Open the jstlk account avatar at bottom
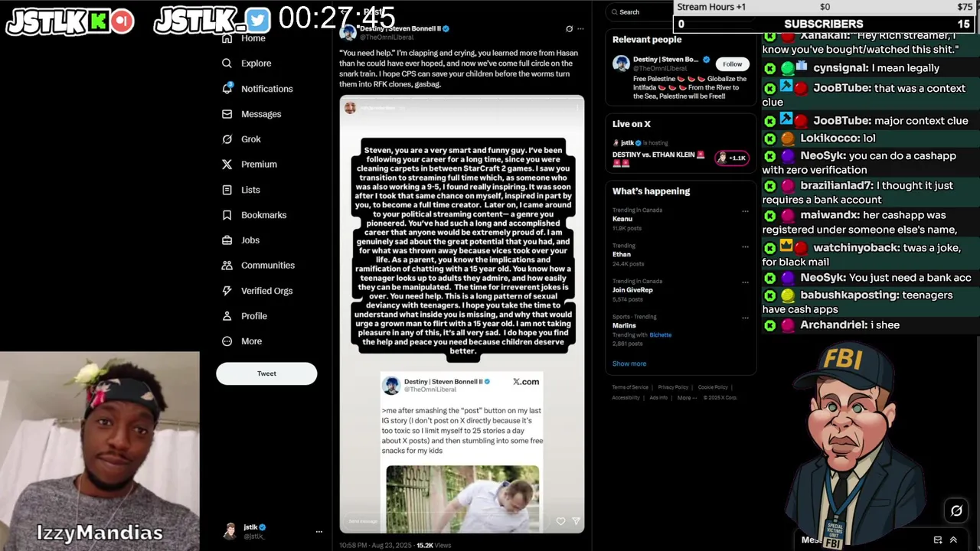 pos(230,531)
